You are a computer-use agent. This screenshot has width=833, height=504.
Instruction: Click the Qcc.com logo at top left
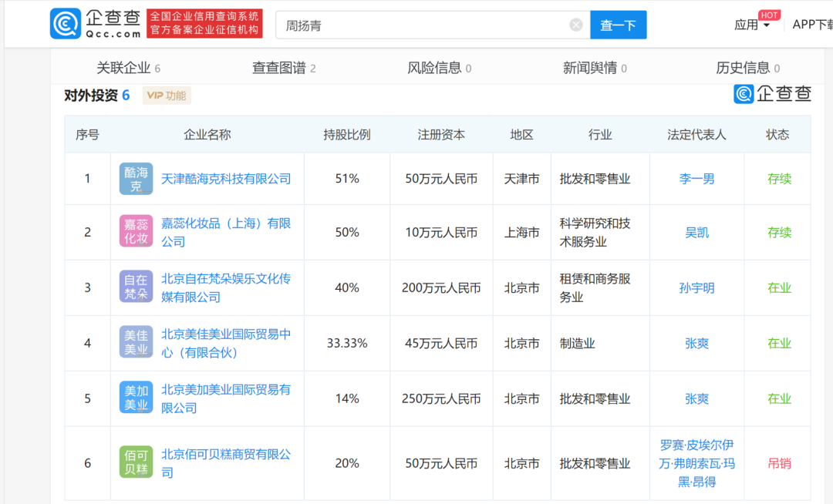[x=96, y=24]
